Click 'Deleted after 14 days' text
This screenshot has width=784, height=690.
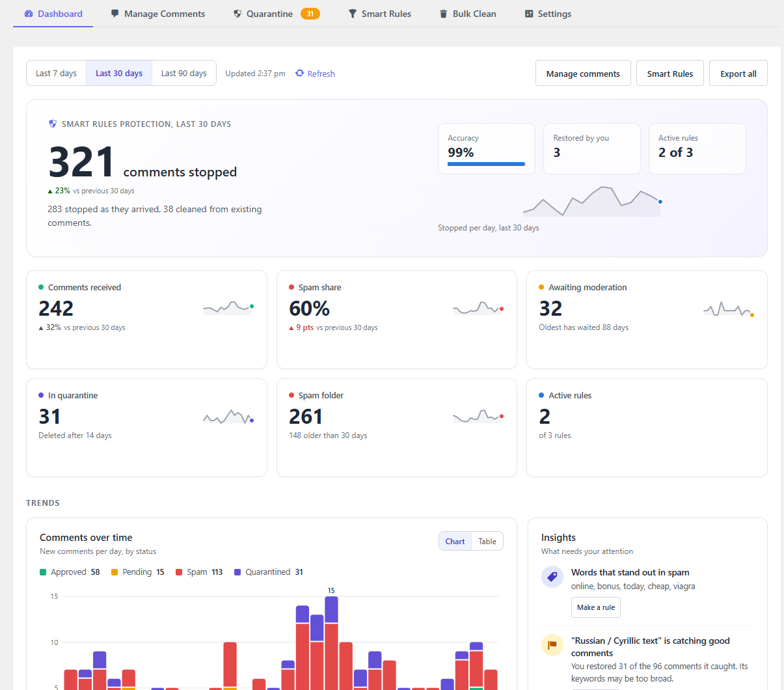pyautogui.click(x=75, y=435)
